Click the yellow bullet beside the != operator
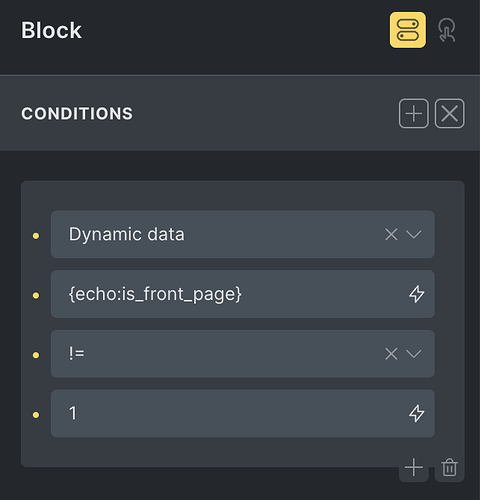The width and height of the screenshot is (480, 500). pyautogui.click(x=36, y=355)
